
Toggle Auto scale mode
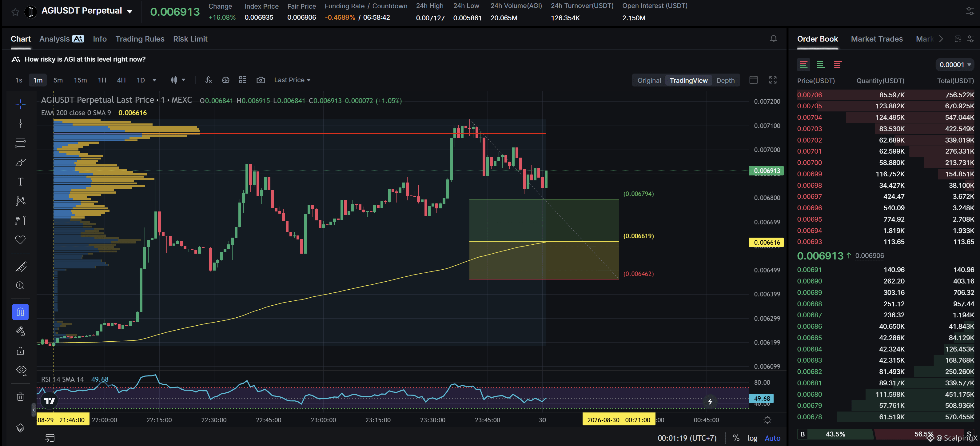pyautogui.click(x=772, y=438)
